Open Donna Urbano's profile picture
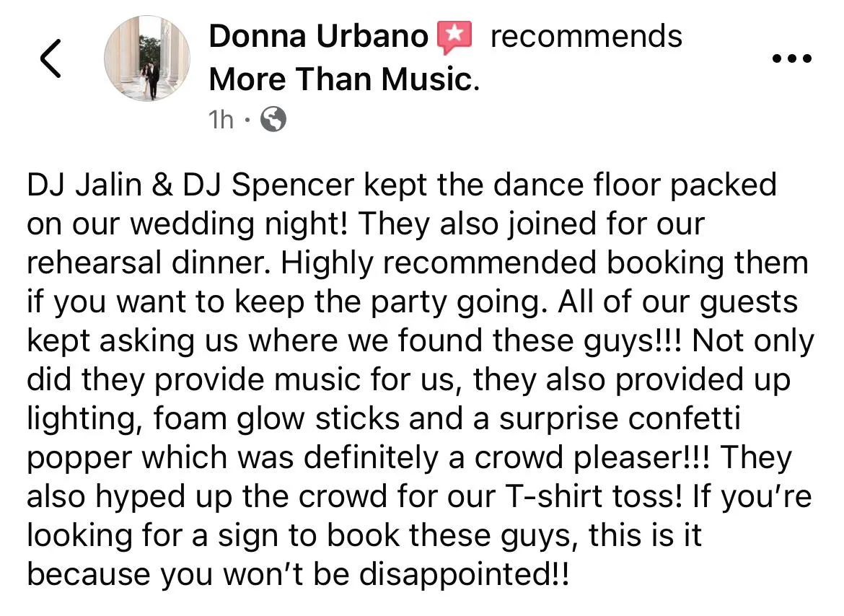The height and width of the screenshot is (616, 844). point(147,58)
